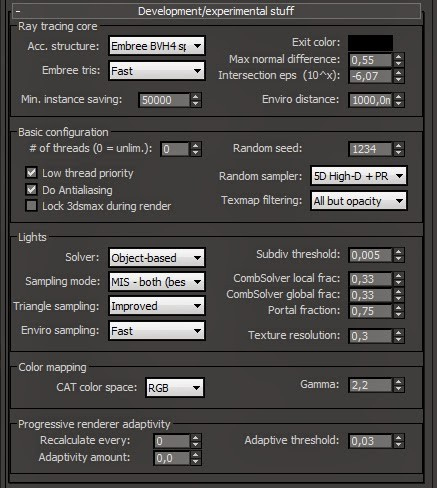Decrease Intersection eps with down arrow

point(398,79)
